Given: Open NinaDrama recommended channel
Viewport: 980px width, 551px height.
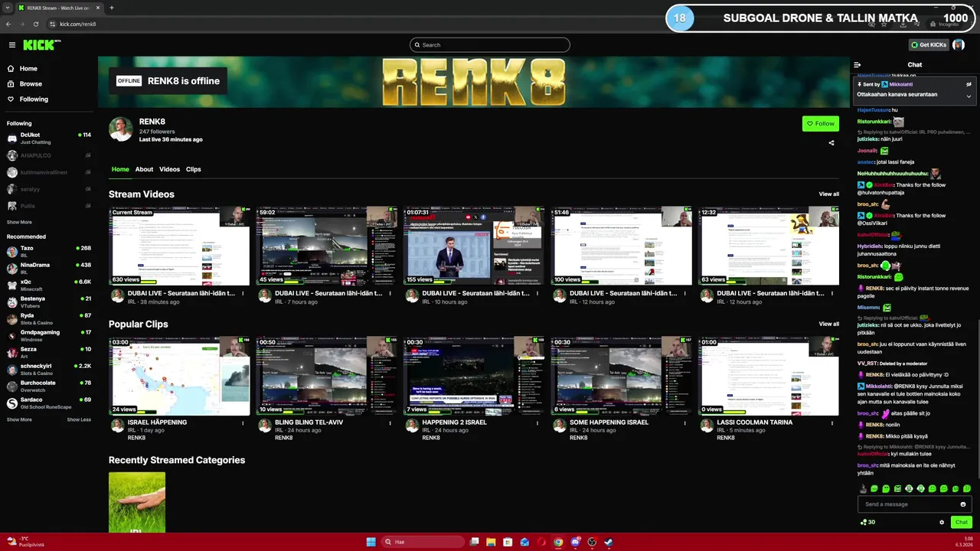Looking at the screenshot, I should [49, 269].
